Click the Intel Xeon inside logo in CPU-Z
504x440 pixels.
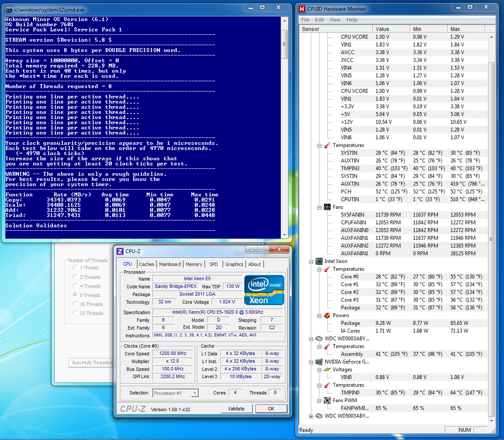(264, 290)
